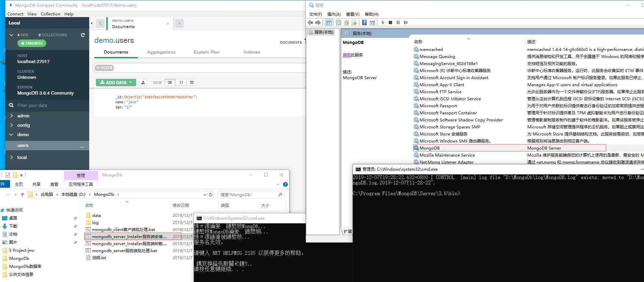The width and height of the screenshot is (644, 282).
Task: Open the 共享 ribbon tab in Explorer
Action: pos(37,184)
